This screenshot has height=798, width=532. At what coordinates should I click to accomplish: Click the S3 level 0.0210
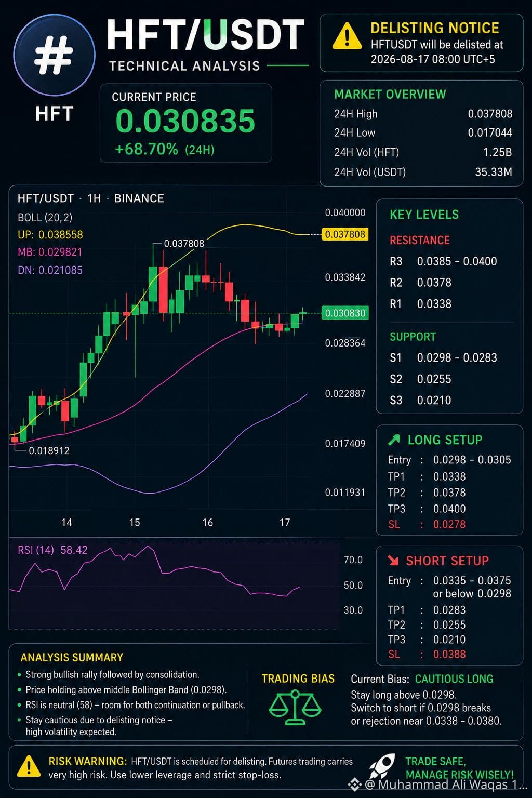(x=420, y=401)
